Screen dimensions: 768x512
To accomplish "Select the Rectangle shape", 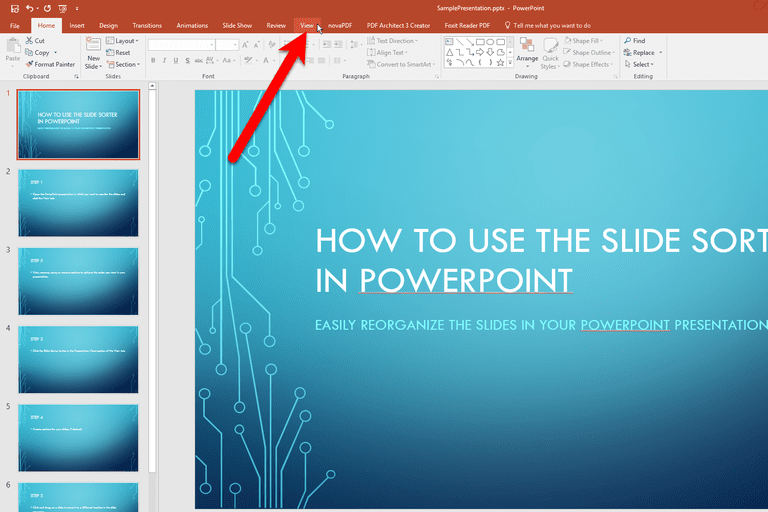I will [480, 42].
